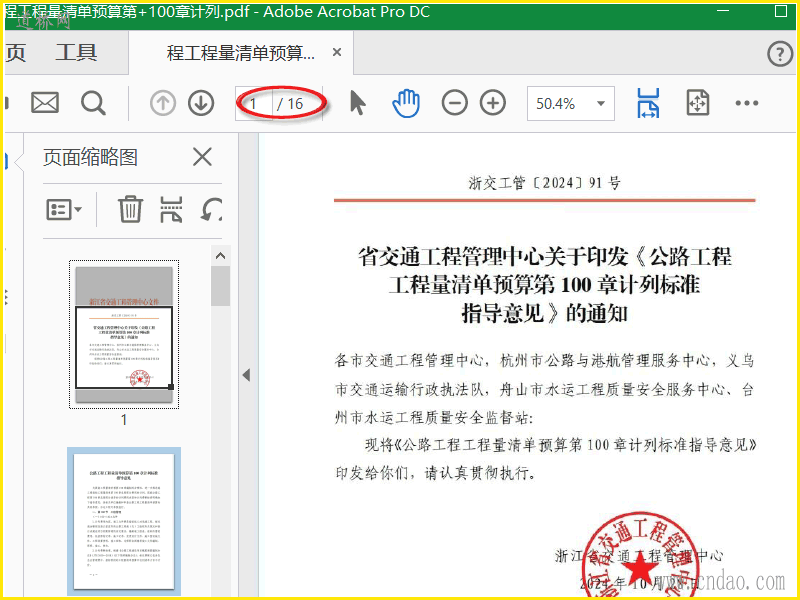
Task: Collapse the navigation pane arrow
Action: pyautogui.click(x=246, y=375)
